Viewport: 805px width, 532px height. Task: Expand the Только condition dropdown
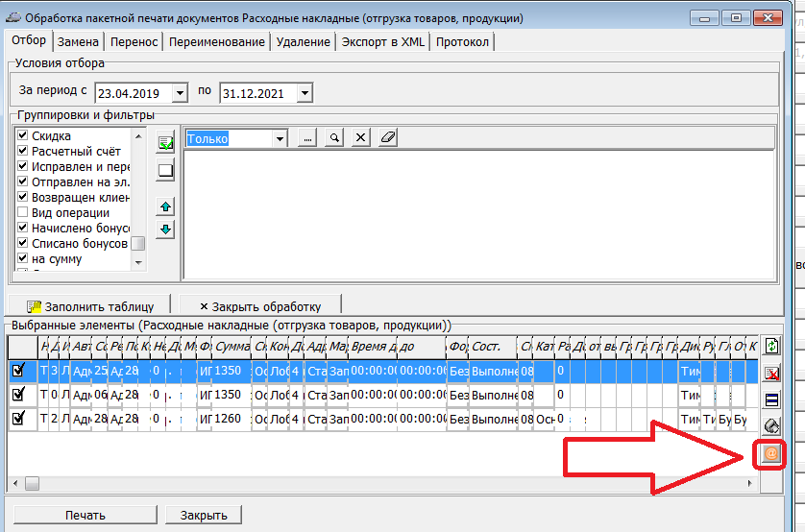[x=280, y=138]
